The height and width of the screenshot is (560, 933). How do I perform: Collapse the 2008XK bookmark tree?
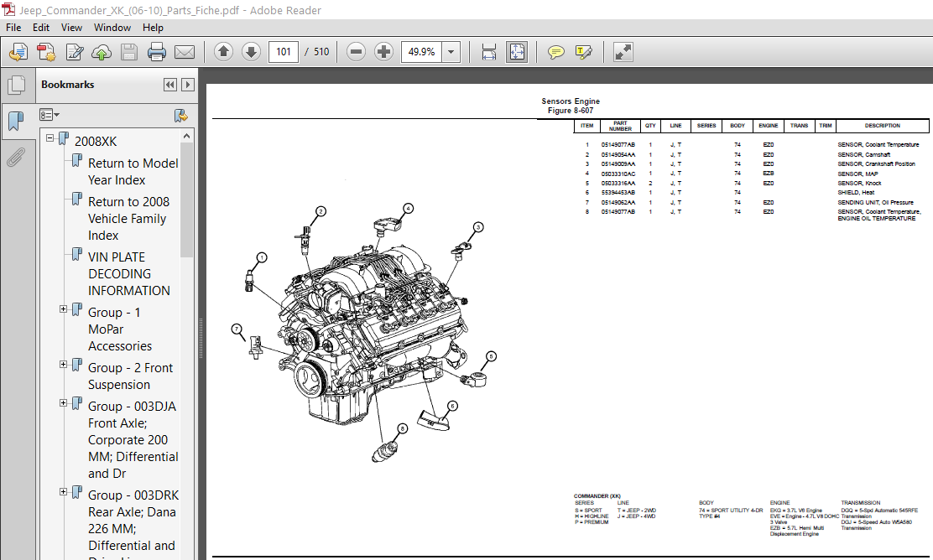pyautogui.click(x=50, y=138)
